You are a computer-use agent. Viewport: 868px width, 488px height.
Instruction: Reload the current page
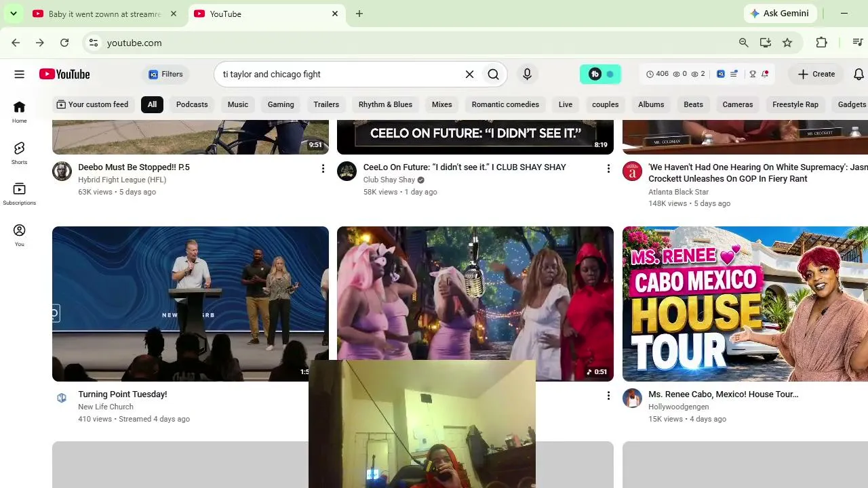(x=64, y=43)
